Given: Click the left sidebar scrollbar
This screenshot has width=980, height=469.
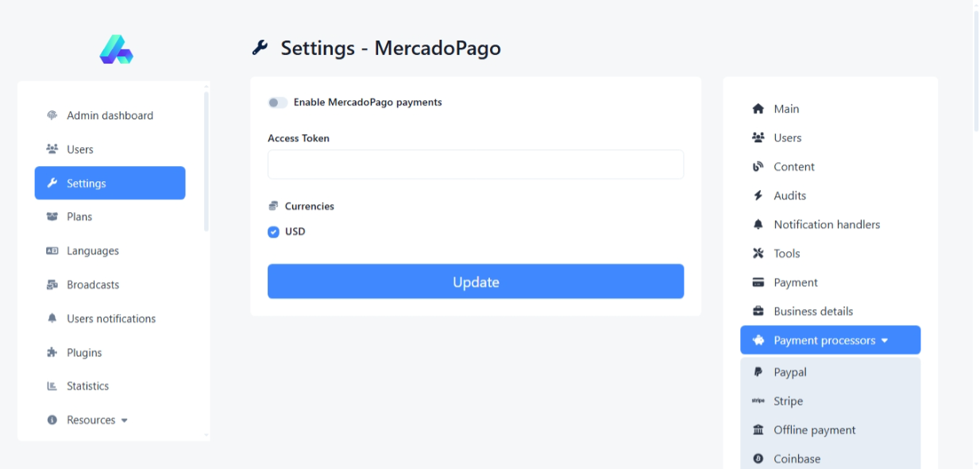Looking at the screenshot, I should (206, 159).
